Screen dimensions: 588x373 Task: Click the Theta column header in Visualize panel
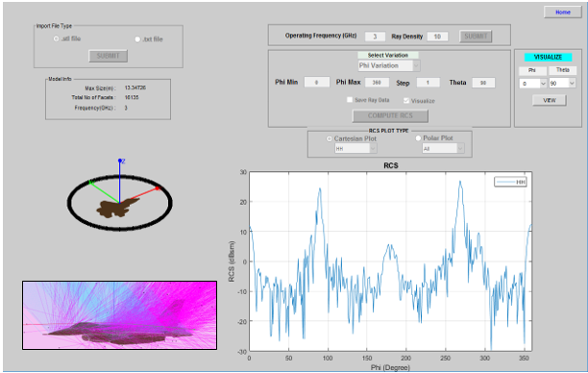point(562,70)
